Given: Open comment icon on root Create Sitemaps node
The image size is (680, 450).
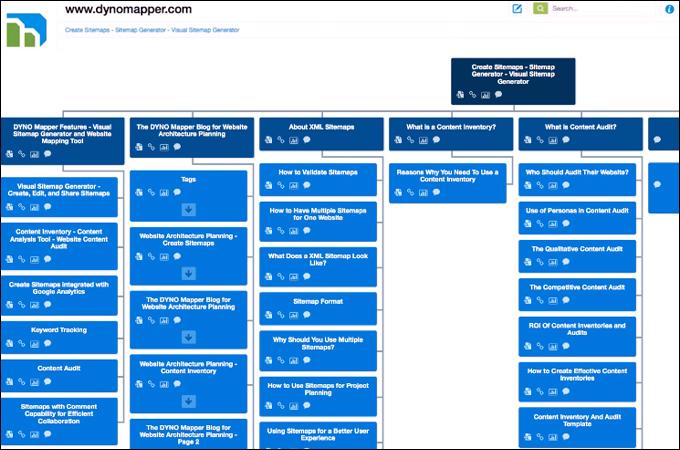Looking at the screenshot, I should tap(499, 94).
